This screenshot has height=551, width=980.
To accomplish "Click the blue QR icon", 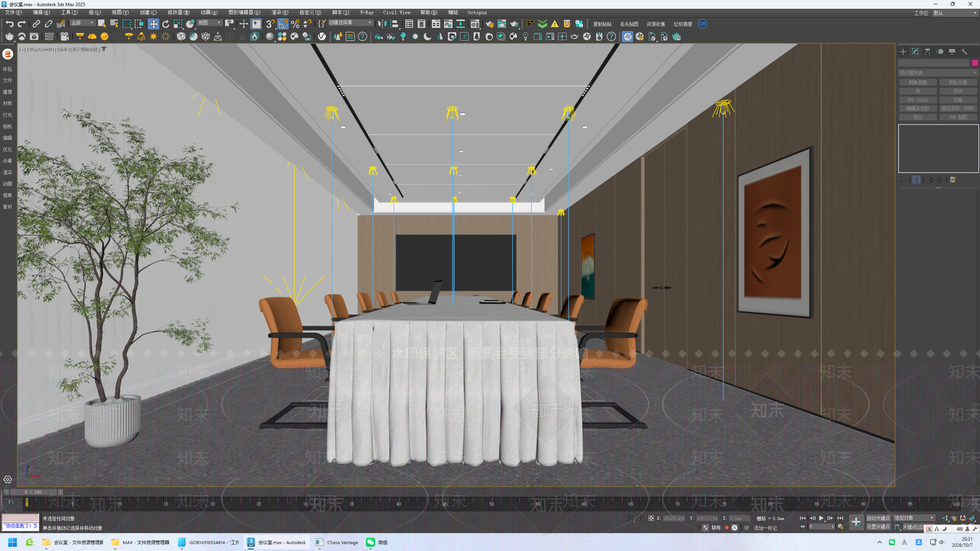I will click(x=703, y=24).
